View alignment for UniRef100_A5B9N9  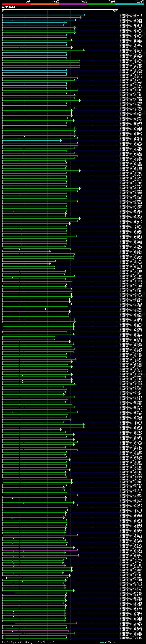[131, 278]
